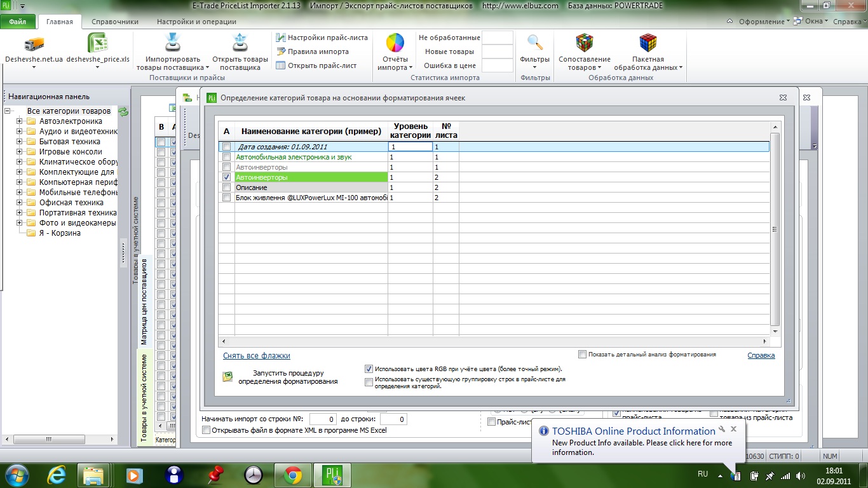Check the 'Автомобильная электроника и звук' row checkbox
Viewport: 868px width, 488px height.
tap(227, 157)
